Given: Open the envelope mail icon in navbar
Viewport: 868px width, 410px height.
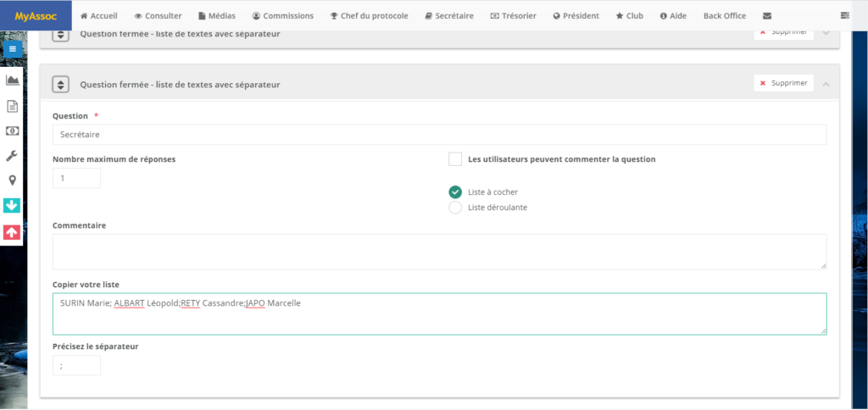Looking at the screenshot, I should tap(767, 16).
